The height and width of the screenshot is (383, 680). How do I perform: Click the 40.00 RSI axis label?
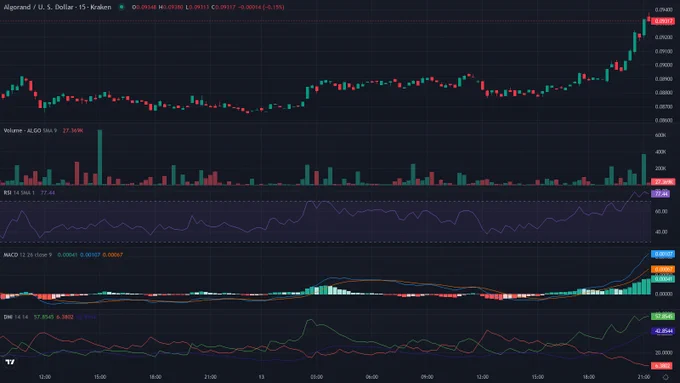(661, 232)
